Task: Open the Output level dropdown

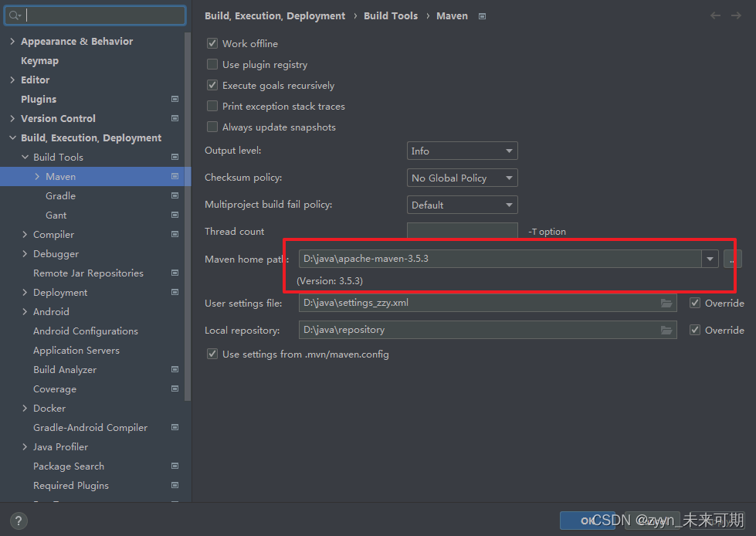Action: [462, 151]
